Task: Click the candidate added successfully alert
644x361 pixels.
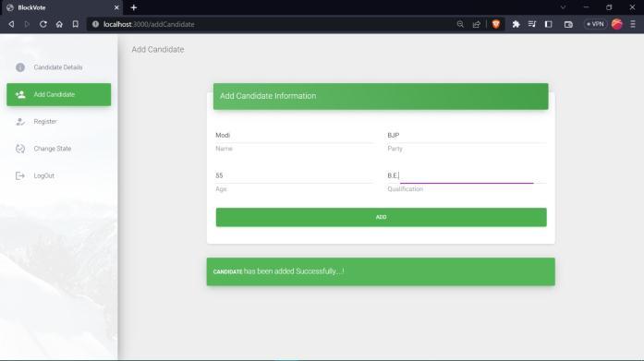Action: click(x=381, y=271)
